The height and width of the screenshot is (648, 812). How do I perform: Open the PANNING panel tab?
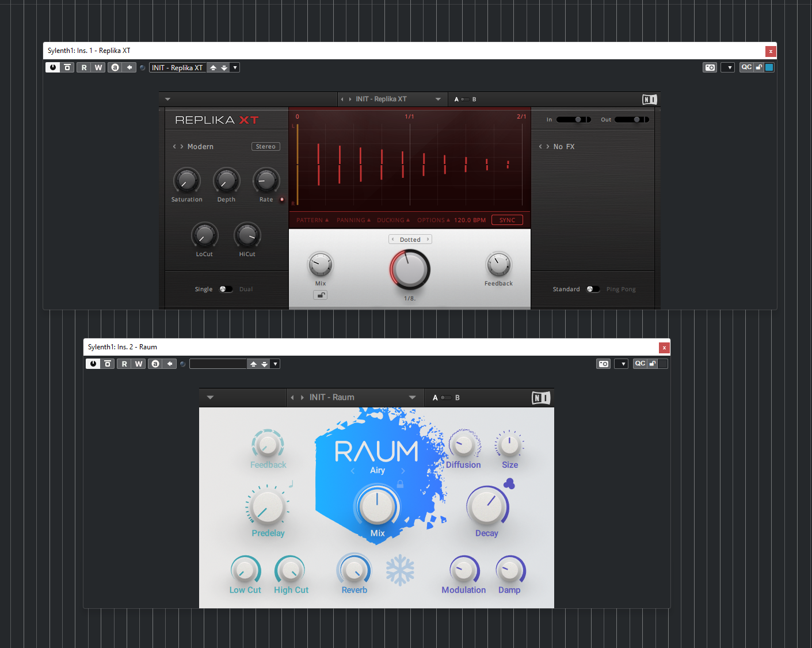[x=353, y=220]
